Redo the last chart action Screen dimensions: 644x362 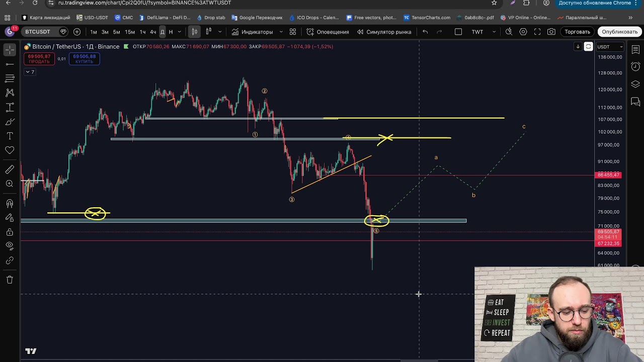[439, 32]
